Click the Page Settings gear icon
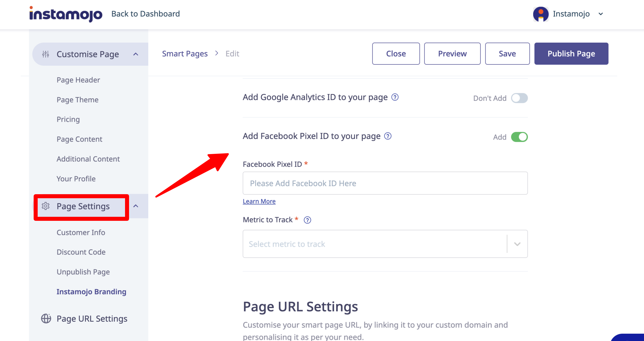This screenshot has height=341, width=644. click(x=45, y=206)
